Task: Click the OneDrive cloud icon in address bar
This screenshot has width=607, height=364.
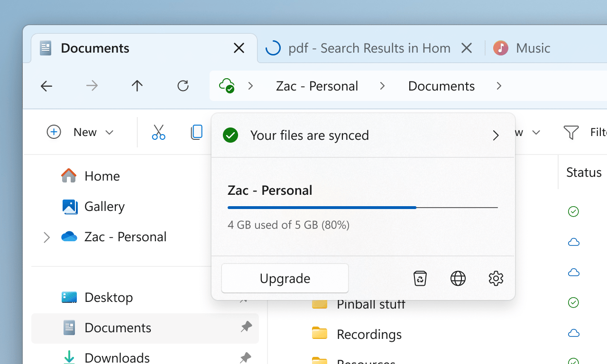Action: coord(227,86)
